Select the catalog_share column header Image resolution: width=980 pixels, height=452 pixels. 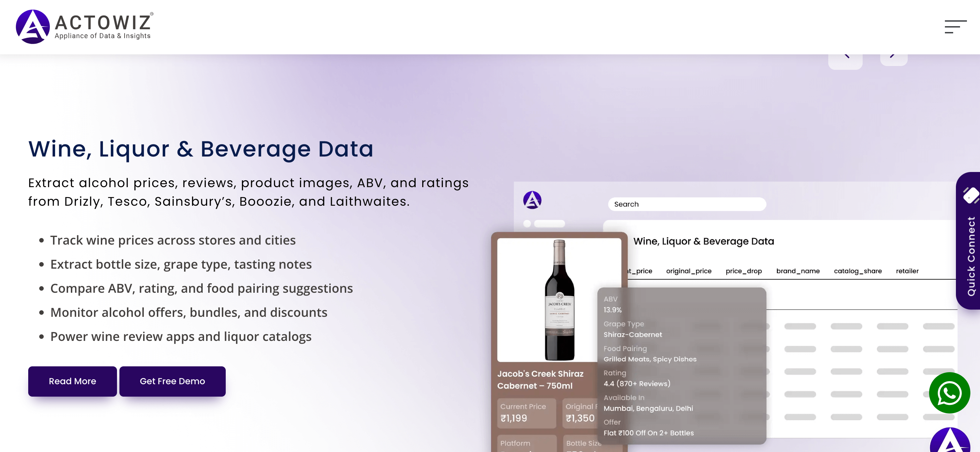point(857,271)
